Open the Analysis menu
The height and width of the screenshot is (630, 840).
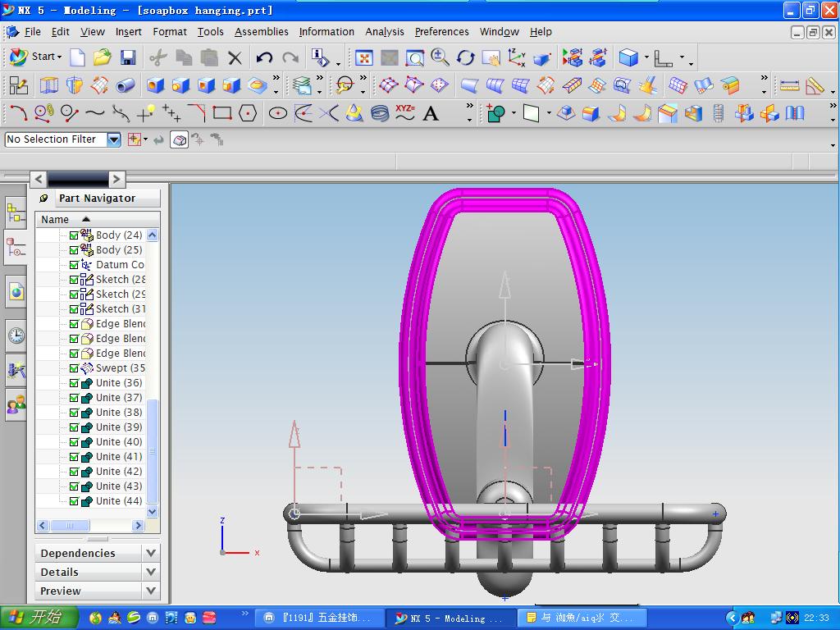click(x=385, y=32)
